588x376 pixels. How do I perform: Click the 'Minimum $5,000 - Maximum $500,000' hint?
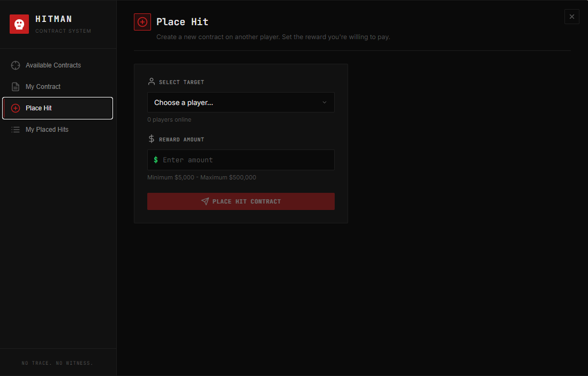click(x=202, y=177)
